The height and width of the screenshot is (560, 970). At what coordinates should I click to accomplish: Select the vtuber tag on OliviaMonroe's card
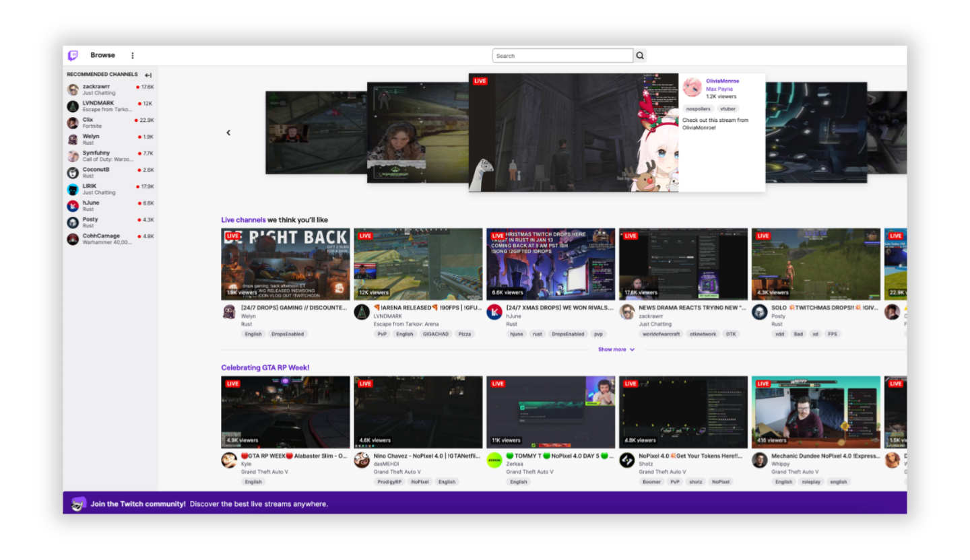point(728,108)
